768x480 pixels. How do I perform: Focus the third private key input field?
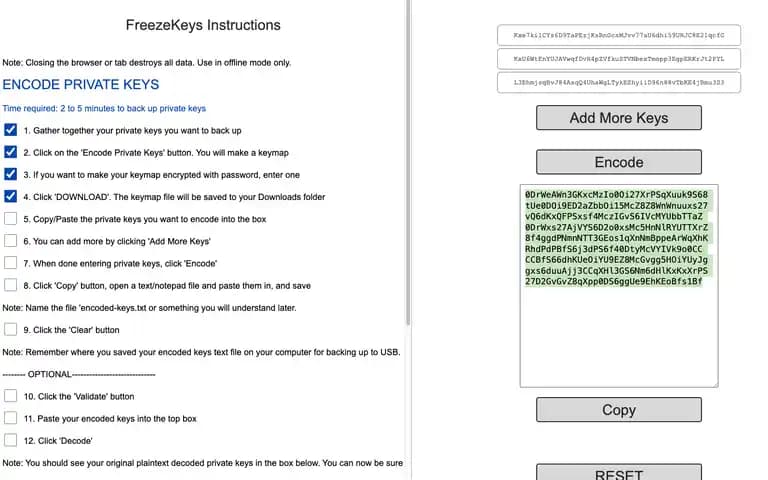619,82
